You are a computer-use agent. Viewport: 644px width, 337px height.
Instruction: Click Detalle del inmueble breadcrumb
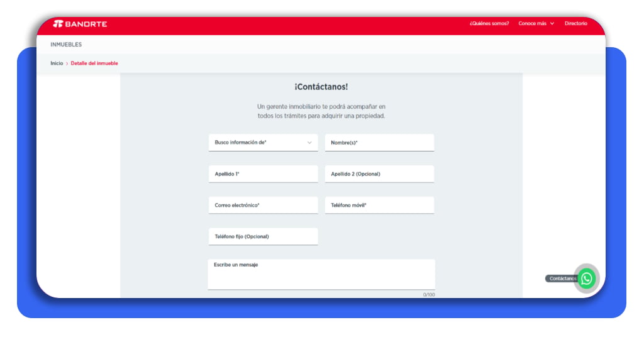coord(94,64)
